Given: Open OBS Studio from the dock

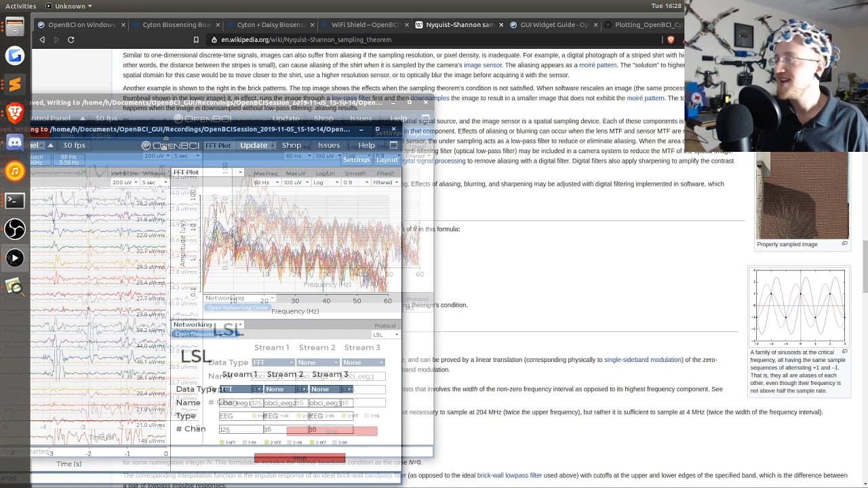Looking at the screenshot, I should pos(15,229).
